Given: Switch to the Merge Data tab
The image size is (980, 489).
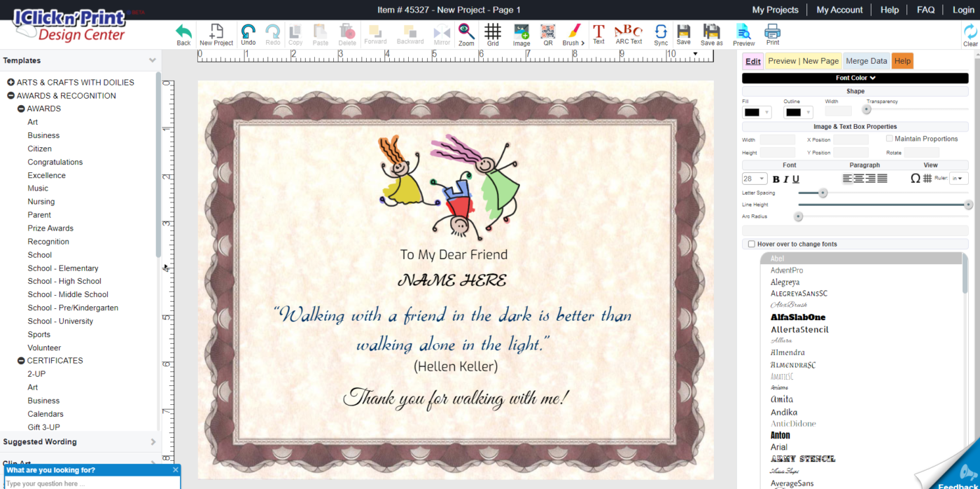Looking at the screenshot, I should 867,61.
